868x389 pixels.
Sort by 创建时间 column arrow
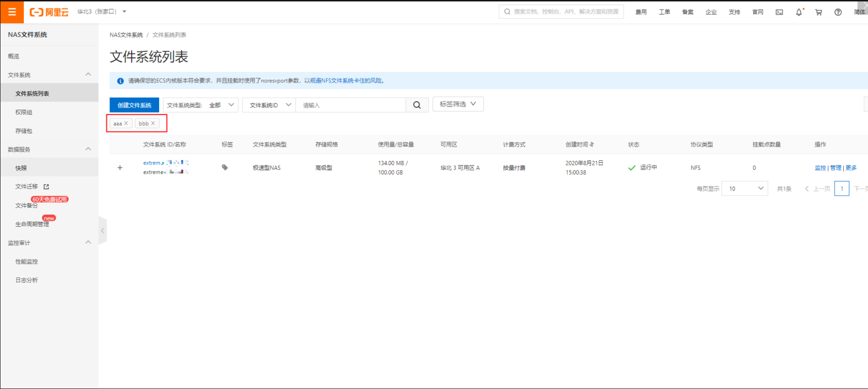pos(592,144)
